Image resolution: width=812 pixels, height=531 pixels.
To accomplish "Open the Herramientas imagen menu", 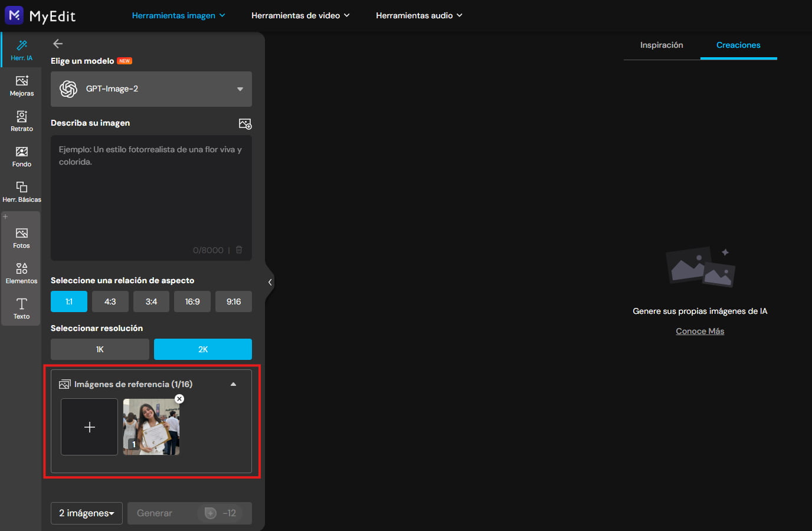I will 179,15.
